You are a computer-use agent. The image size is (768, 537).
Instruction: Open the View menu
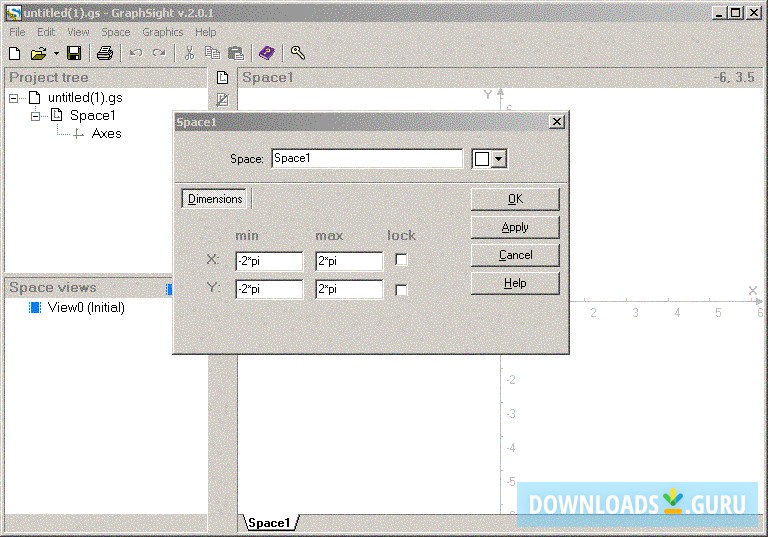(78, 32)
